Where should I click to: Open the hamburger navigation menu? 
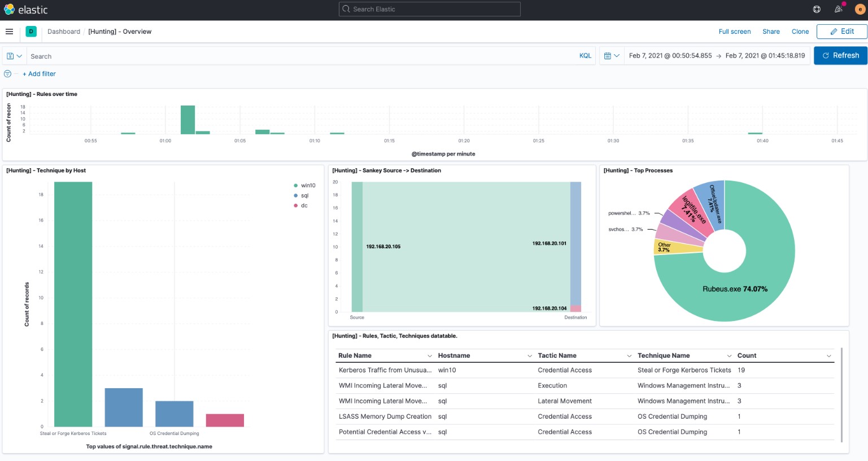[9, 32]
